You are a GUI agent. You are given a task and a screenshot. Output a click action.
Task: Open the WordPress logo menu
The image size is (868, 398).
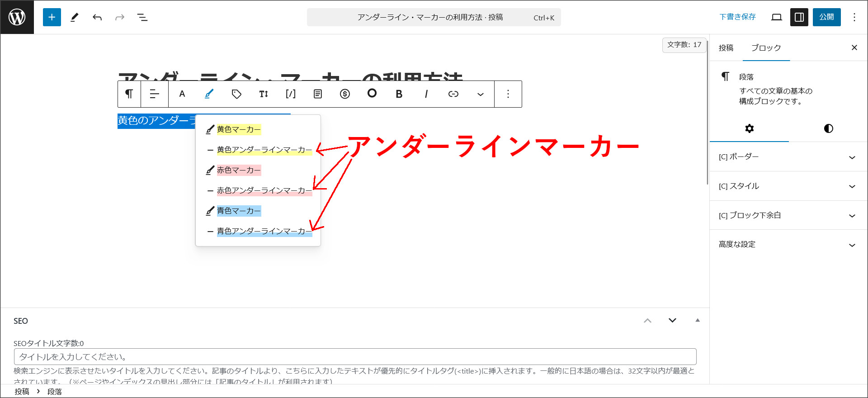click(17, 17)
